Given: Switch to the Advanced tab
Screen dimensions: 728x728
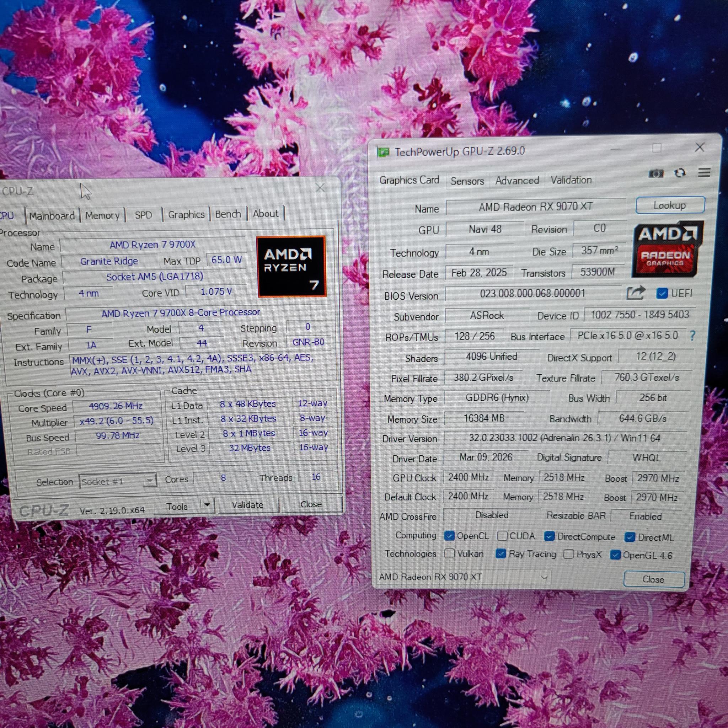Looking at the screenshot, I should [517, 181].
